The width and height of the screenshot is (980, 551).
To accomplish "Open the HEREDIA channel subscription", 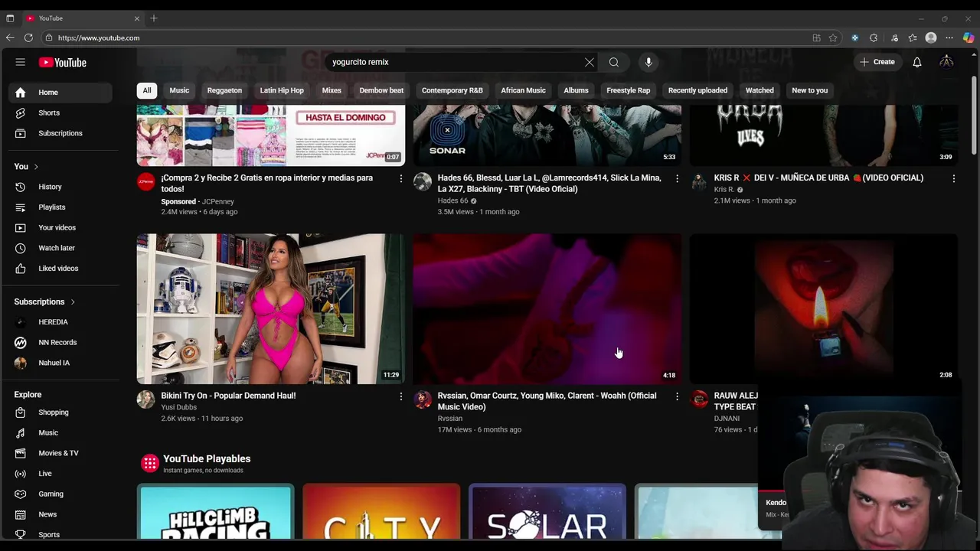I will click(60, 322).
